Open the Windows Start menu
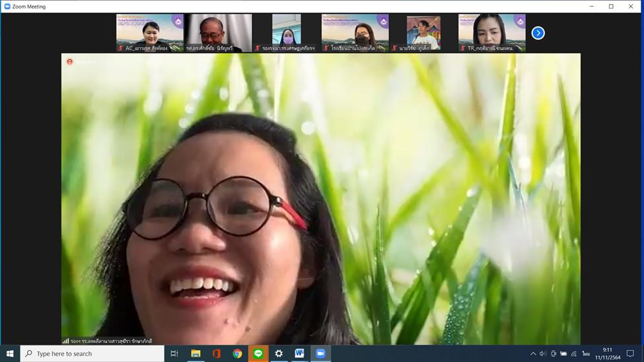The image size is (644, 362). pyautogui.click(x=10, y=353)
